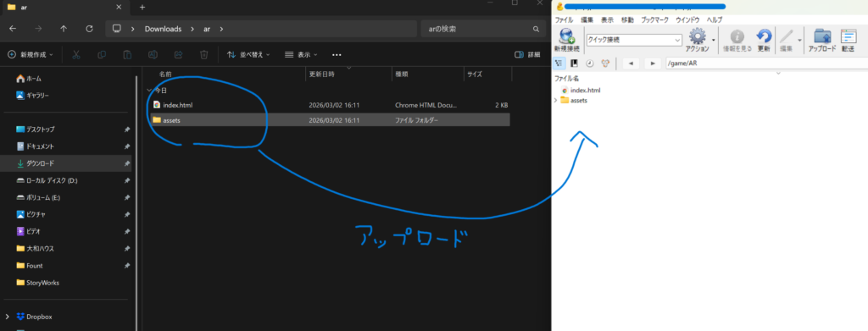Click the アップロード folder icon in Cyberduck

click(x=822, y=37)
